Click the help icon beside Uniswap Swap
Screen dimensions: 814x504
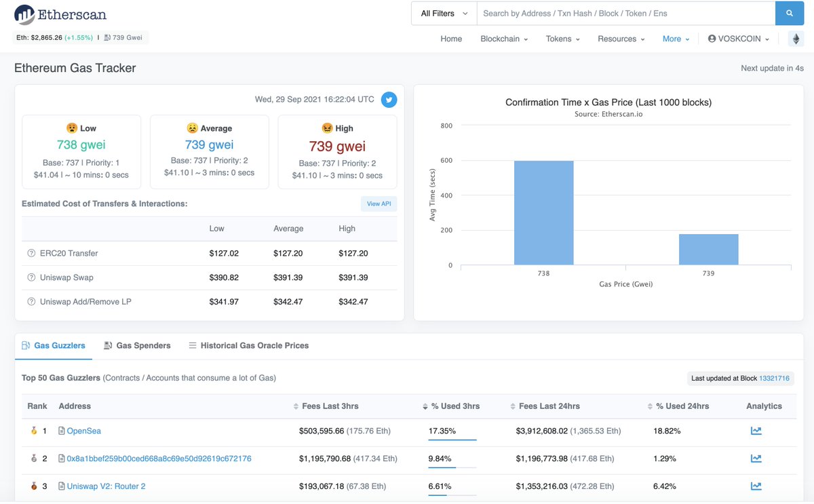click(31, 277)
